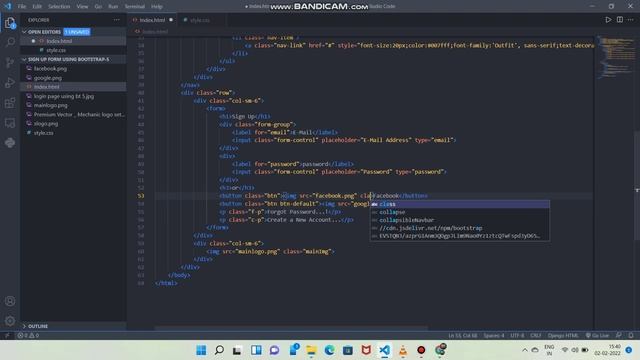Open the Widgets taskbar icon
The height and width of the screenshot is (360, 640).
(x=256, y=350)
